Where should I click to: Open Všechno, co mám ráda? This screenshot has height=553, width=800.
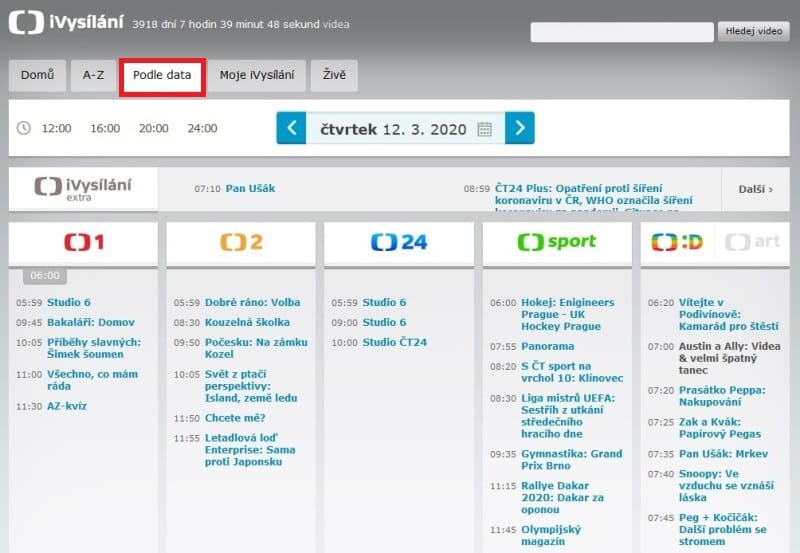(x=92, y=380)
